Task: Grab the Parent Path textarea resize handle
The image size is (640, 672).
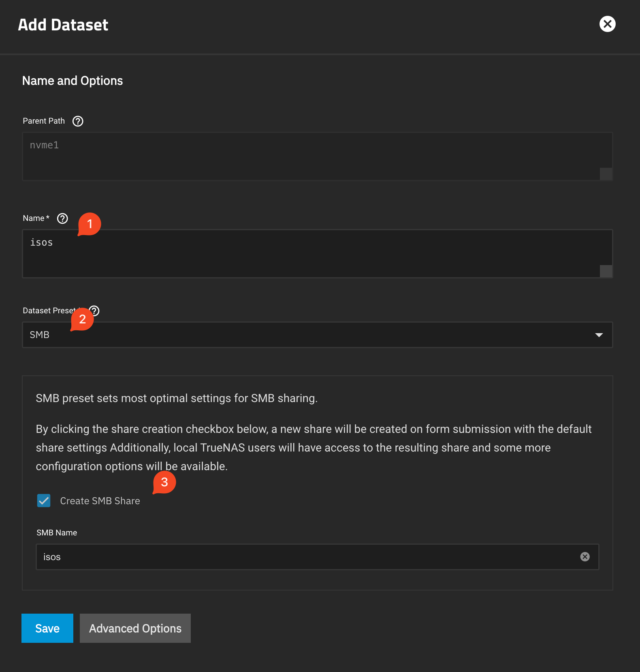Action: point(606,174)
